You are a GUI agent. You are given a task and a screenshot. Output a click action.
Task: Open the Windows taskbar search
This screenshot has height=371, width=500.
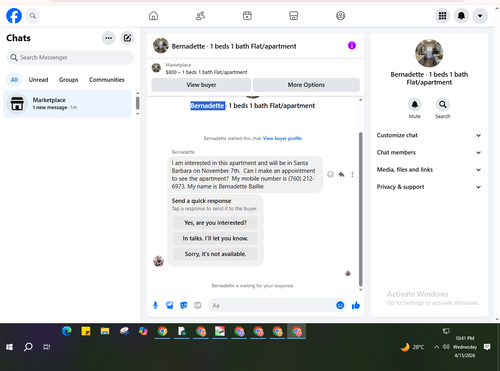(28, 347)
